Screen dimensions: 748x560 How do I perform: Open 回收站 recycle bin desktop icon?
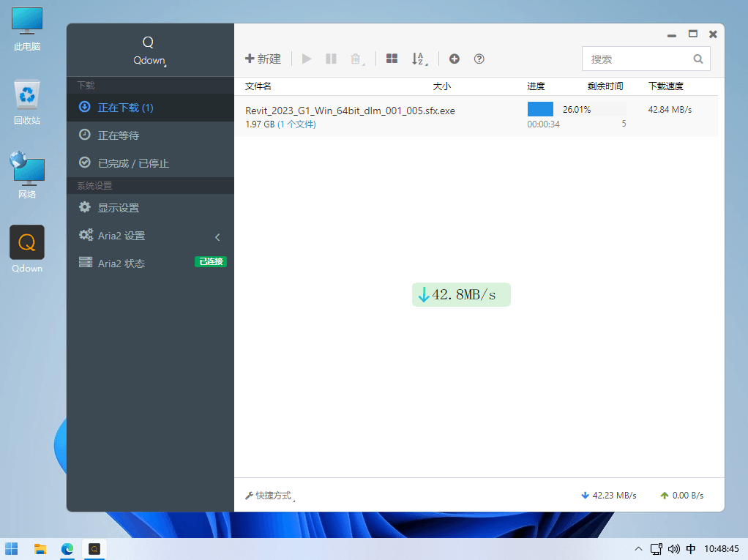(27, 102)
